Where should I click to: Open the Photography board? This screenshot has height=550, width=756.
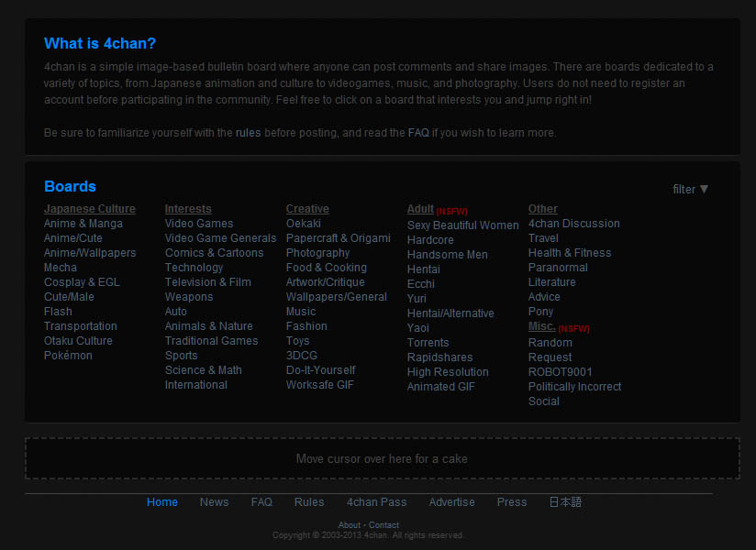click(x=317, y=253)
